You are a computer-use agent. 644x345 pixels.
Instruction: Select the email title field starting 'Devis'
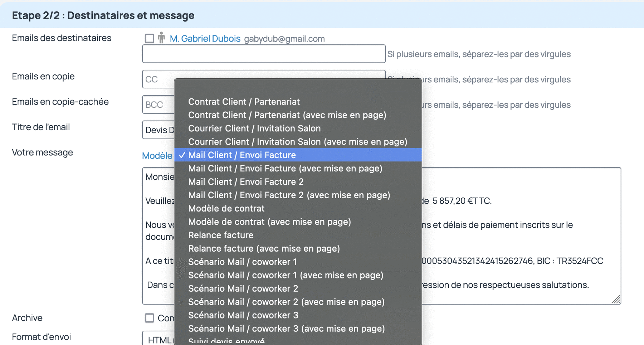(x=158, y=130)
